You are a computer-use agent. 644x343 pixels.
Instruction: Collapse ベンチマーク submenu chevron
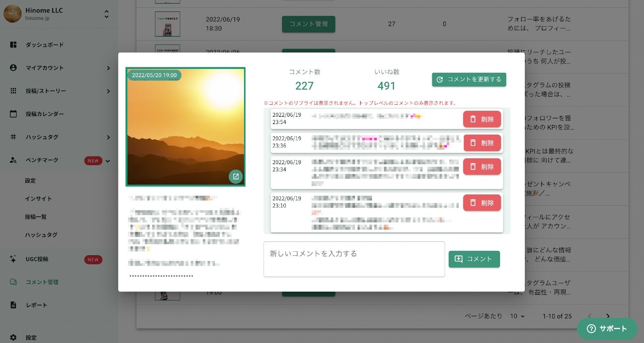[x=108, y=161]
